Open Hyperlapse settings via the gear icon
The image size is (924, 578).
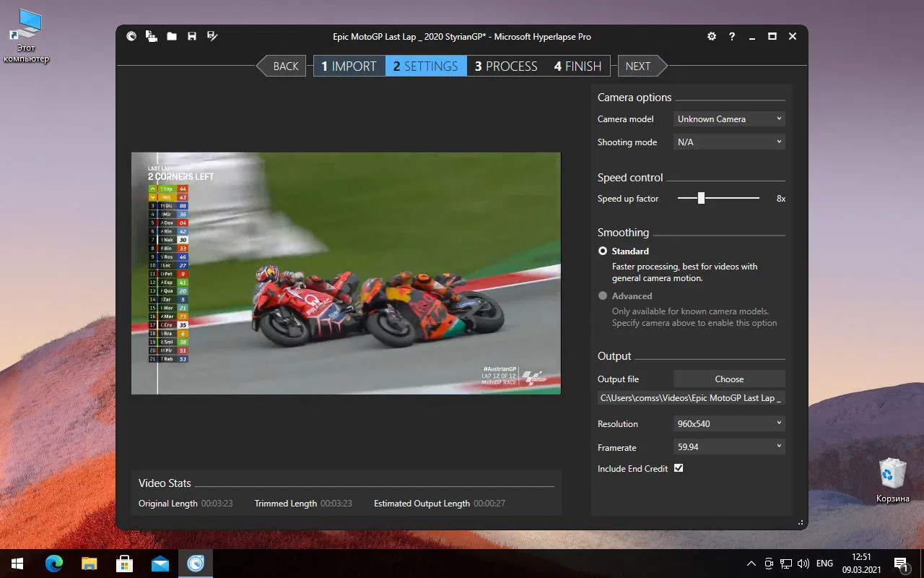pyautogui.click(x=711, y=36)
